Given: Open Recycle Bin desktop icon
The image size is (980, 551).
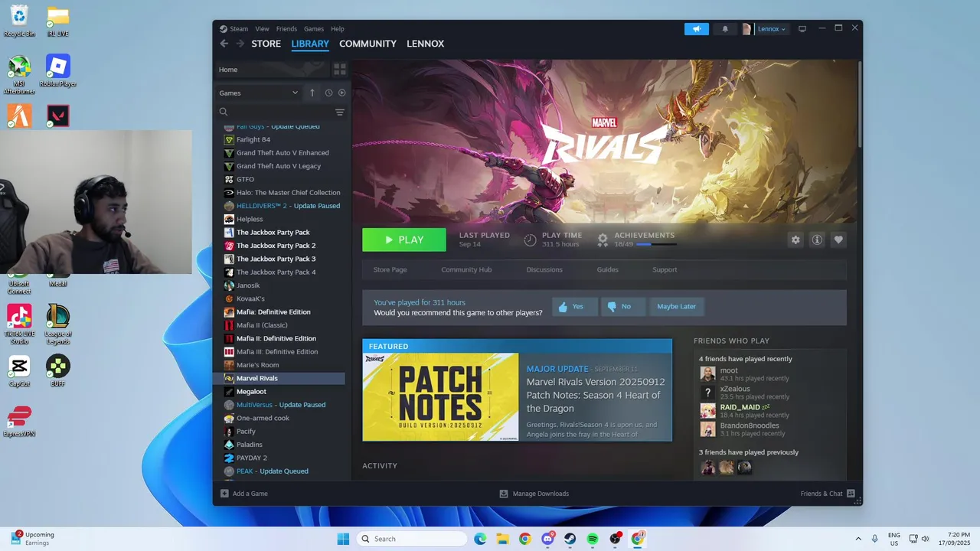Looking at the screenshot, I should 19,21.
